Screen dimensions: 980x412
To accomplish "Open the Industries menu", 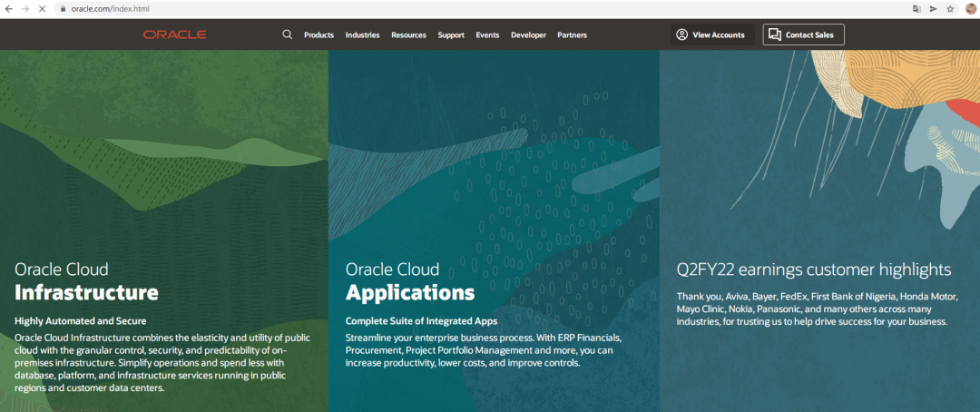I will (362, 35).
